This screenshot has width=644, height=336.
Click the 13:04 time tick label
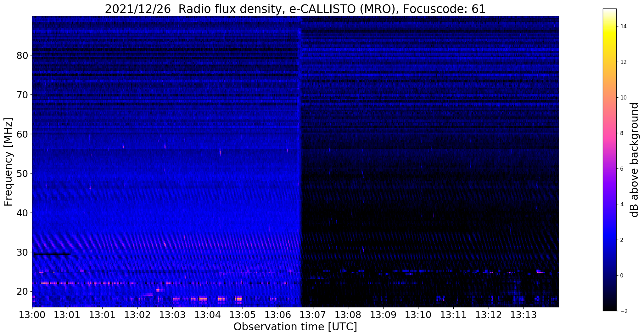point(207,315)
